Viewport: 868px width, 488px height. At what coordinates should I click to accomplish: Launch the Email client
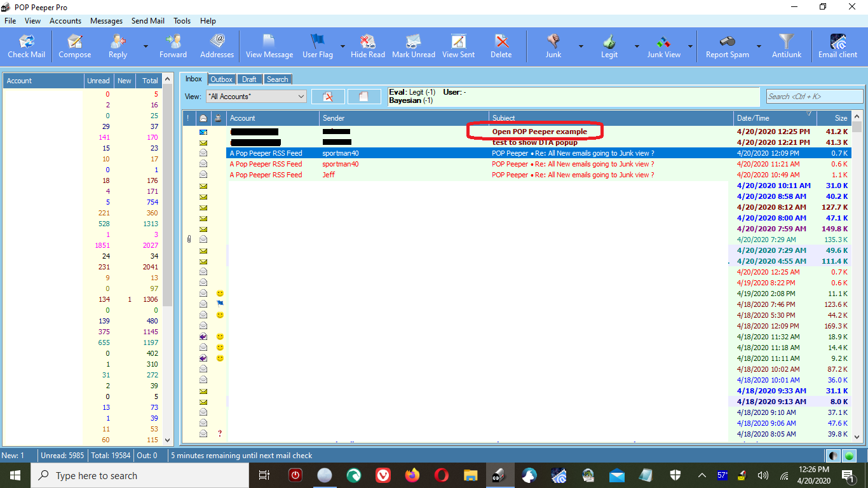837,46
